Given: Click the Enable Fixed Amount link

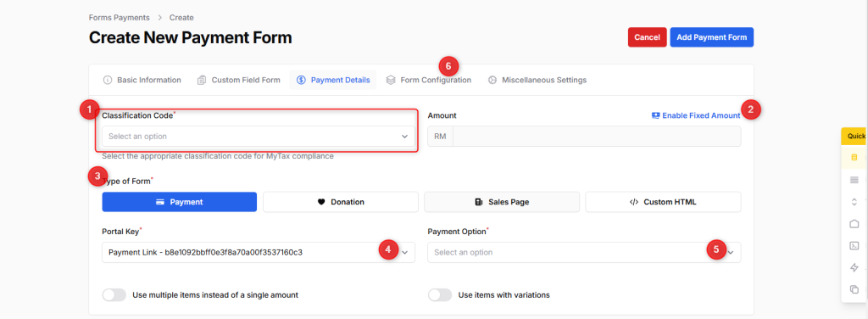Looking at the screenshot, I should (x=696, y=115).
